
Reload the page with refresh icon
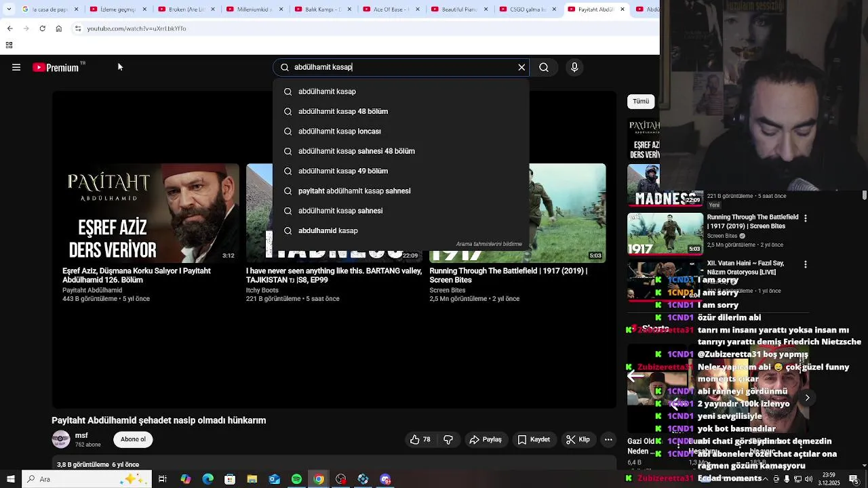pyautogui.click(x=42, y=28)
